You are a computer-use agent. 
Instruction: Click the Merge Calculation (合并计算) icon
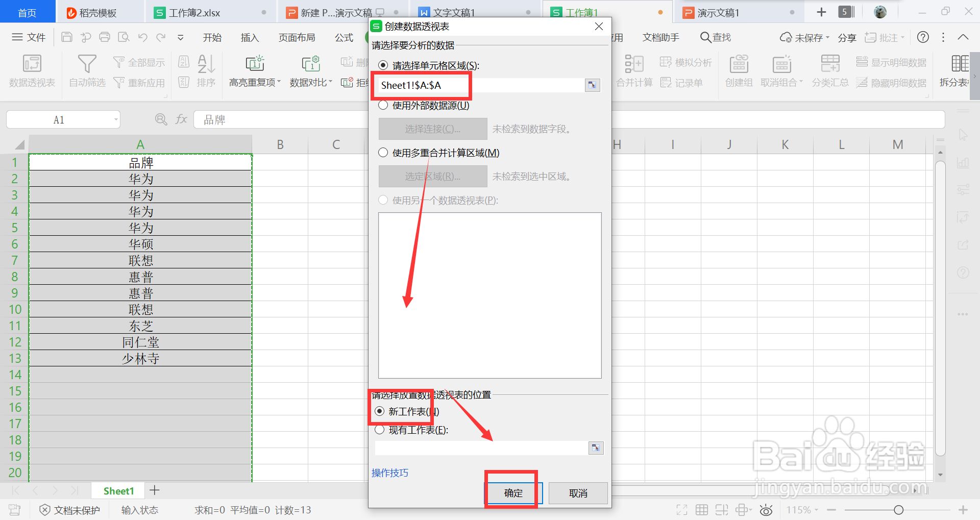[x=634, y=64]
